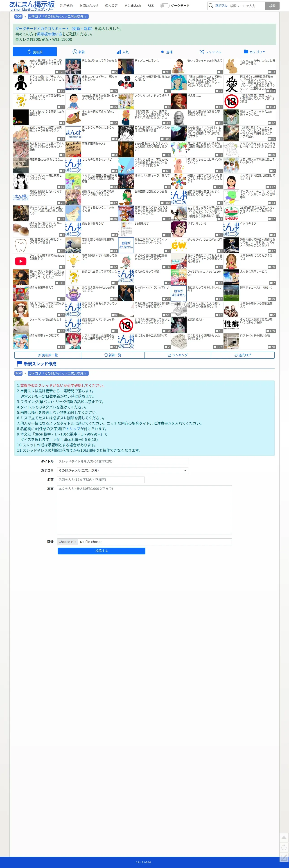Click the refresh icon in 更新順 button
The image size is (289, 868).
click(x=29, y=52)
